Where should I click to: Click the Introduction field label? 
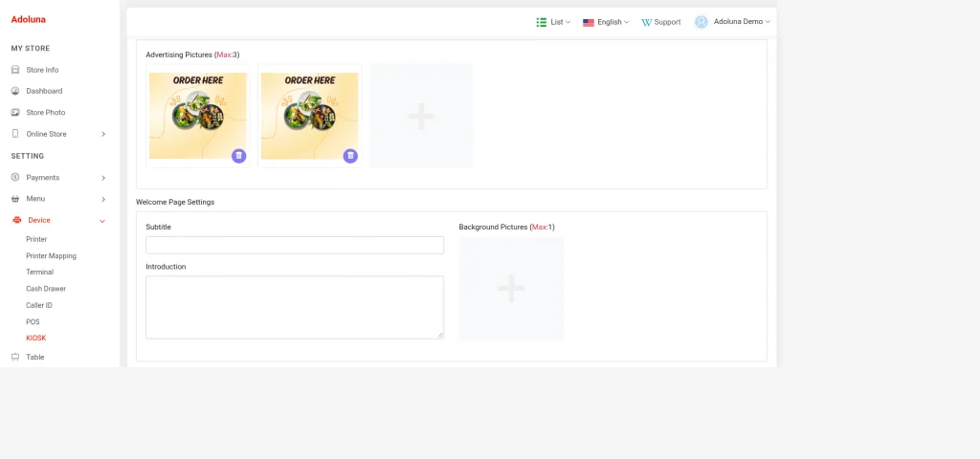click(x=166, y=267)
